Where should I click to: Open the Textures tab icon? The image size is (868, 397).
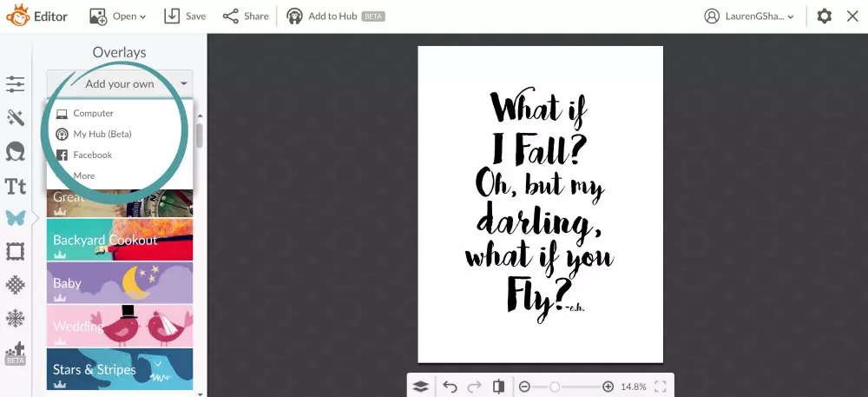(x=15, y=286)
